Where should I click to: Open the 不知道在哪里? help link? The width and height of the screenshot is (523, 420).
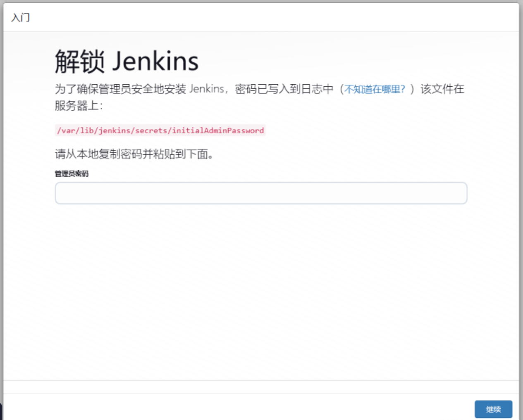[375, 89]
